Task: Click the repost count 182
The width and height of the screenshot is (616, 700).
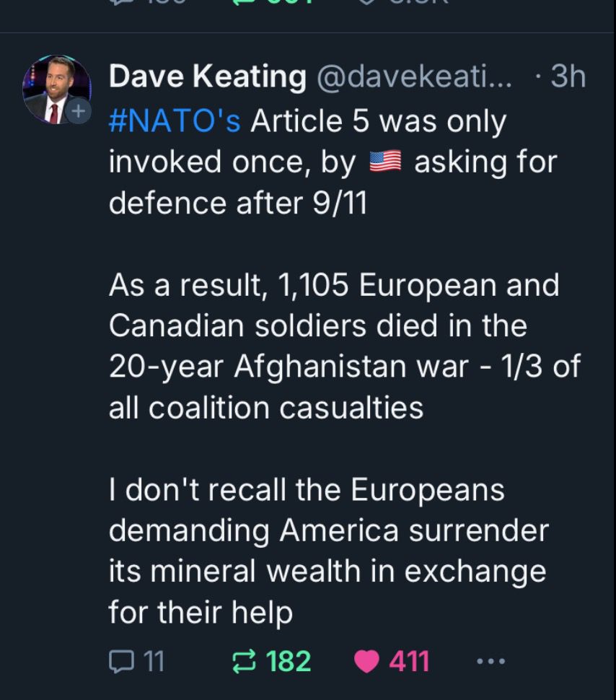Action: pos(289,662)
